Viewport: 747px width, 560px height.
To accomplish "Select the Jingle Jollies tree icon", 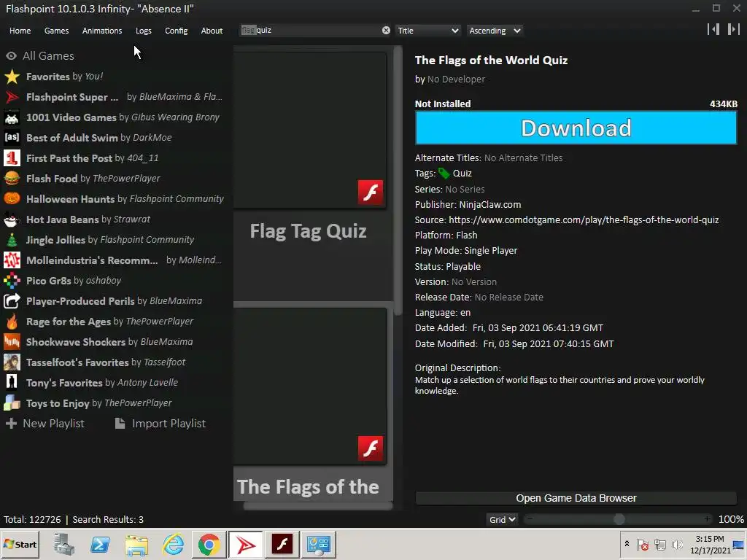I will point(12,240).
